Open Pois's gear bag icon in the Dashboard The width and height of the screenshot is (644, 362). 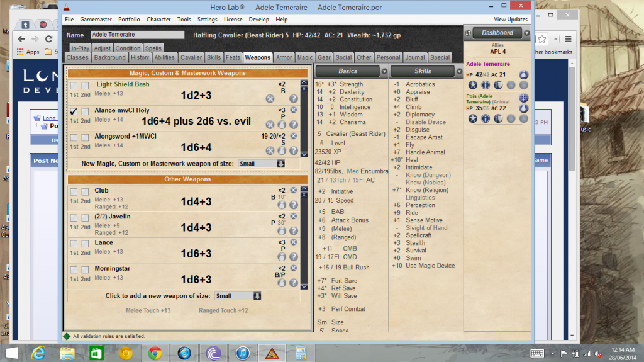click(524, 108)
